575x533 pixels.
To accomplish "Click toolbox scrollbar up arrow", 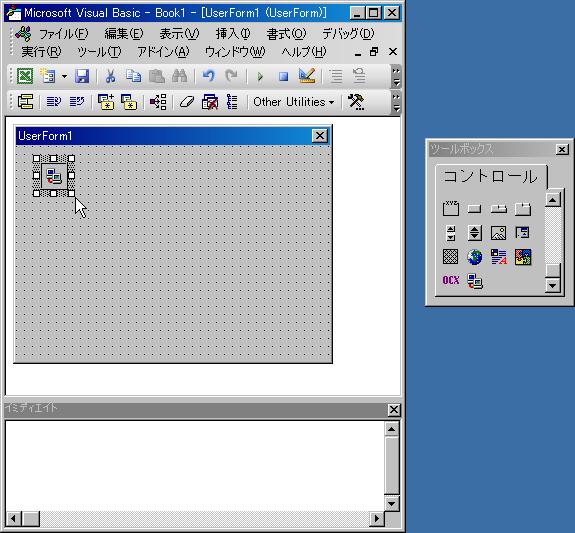I will pyautogui.click(x=553, y=199).
